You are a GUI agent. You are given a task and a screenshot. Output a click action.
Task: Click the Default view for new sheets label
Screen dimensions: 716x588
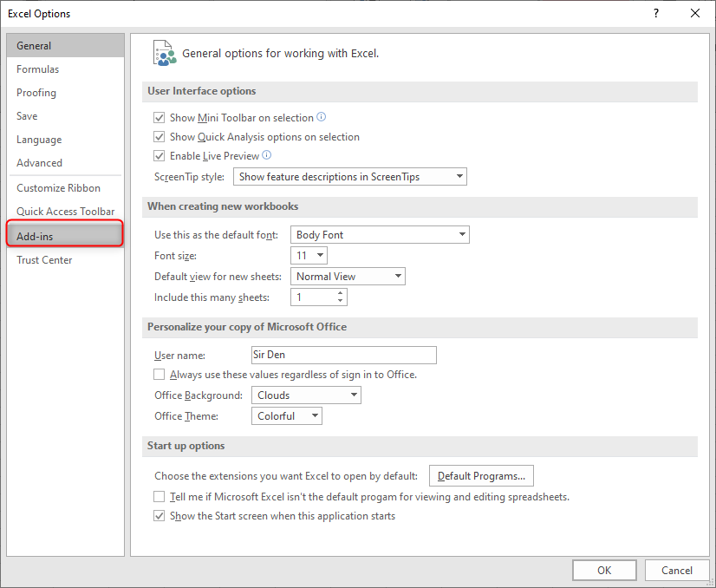pyautogui.click(x=218, y=277)
